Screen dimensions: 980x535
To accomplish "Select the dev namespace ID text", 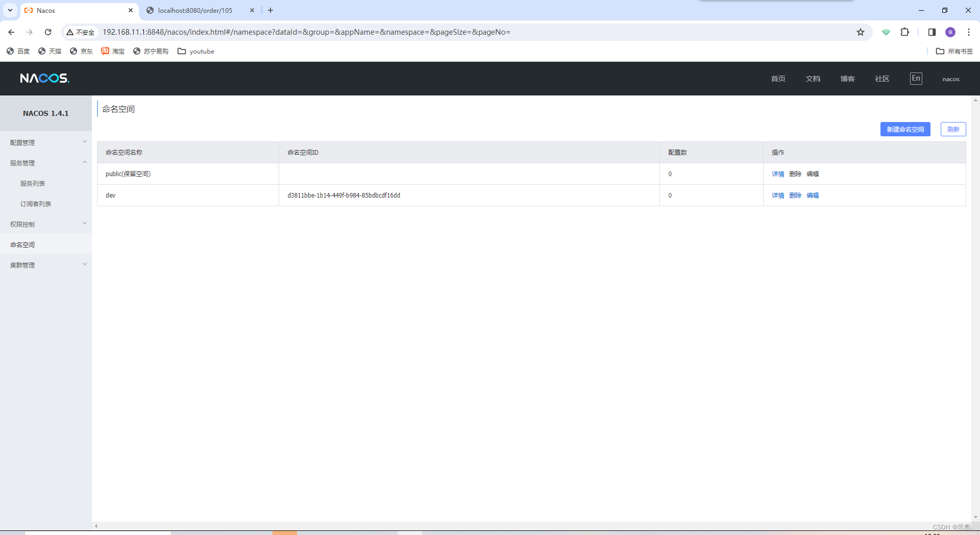I will click(344, 196).
